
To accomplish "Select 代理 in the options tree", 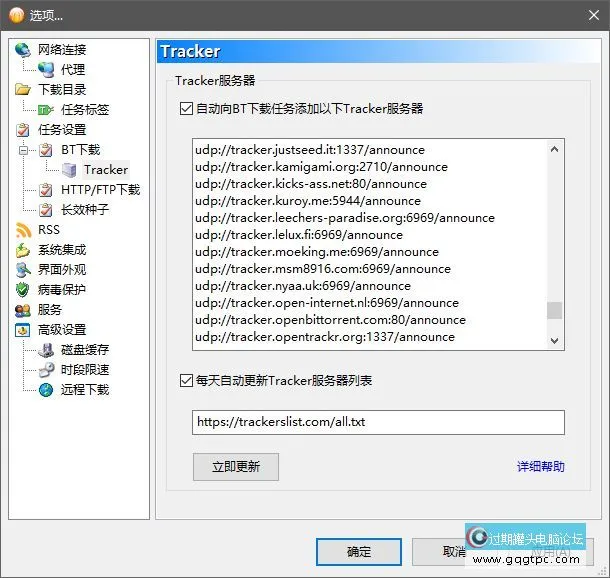I will click(x=73, y=70).
